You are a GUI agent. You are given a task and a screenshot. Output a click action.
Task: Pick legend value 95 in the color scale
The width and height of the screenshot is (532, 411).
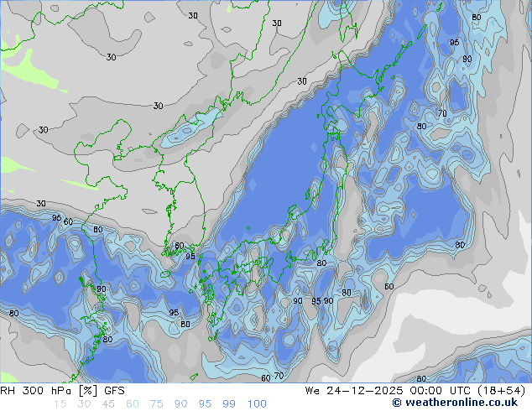[x=205, y=404]
